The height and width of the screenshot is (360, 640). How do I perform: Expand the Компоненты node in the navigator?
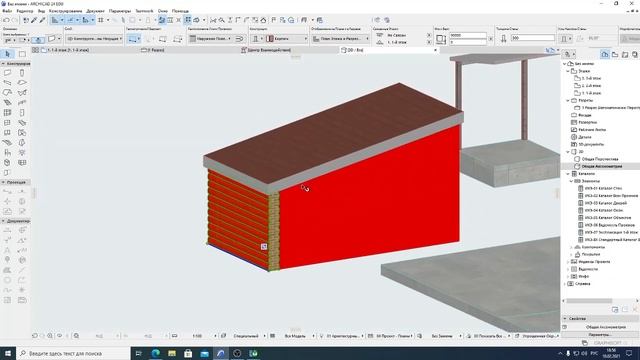tap(571, 247)
